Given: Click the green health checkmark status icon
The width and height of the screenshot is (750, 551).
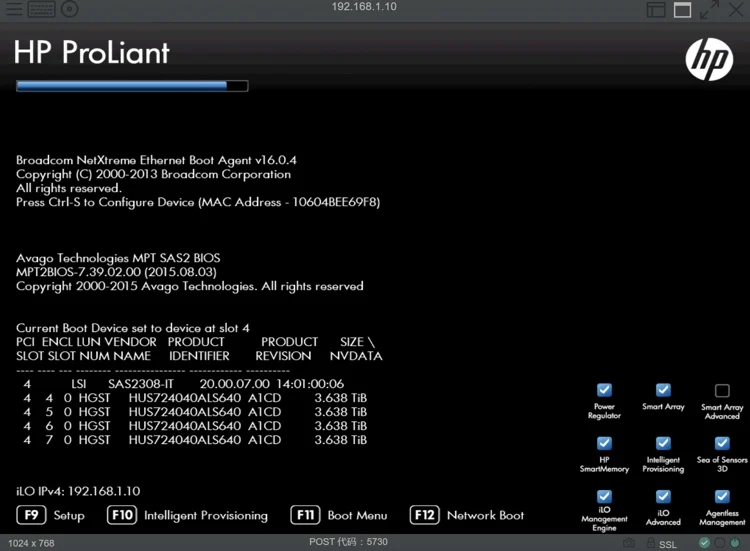Looking at the screenshot, I should [704, 543].
